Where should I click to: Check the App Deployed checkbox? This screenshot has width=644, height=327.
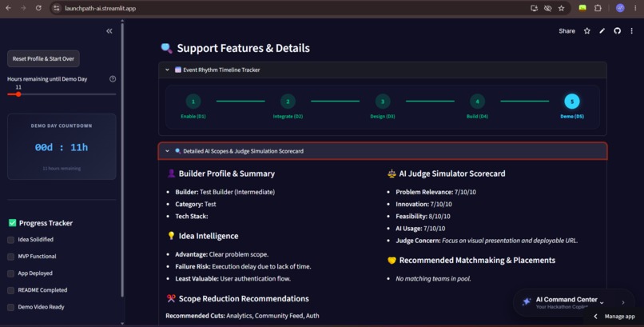11,273
